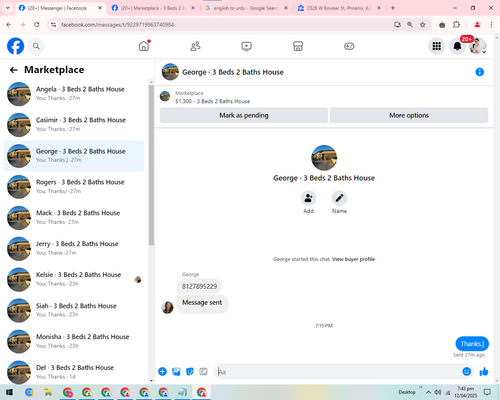Screen dimensions: 500x400
Task: Switch to Marketplace browser tab
Action: [153, 8]
